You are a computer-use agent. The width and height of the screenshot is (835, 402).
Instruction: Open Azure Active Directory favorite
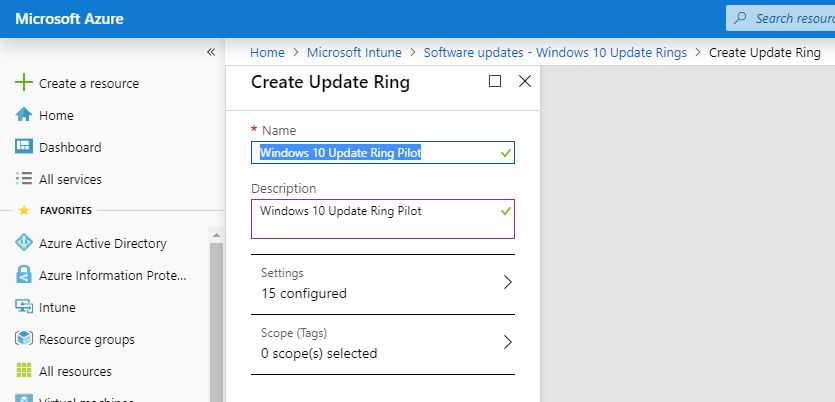pos(103,243)
